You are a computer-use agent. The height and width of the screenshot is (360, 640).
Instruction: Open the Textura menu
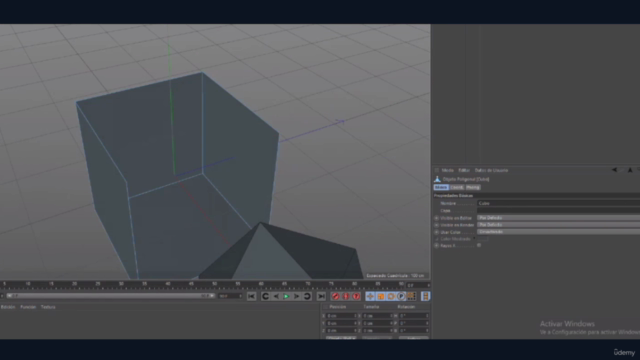click(48, 307)
